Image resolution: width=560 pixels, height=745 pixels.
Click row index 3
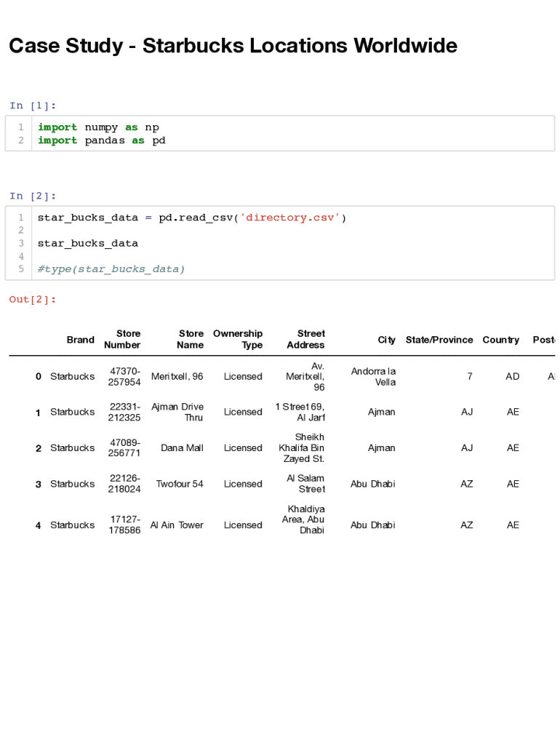pos(39,485)
